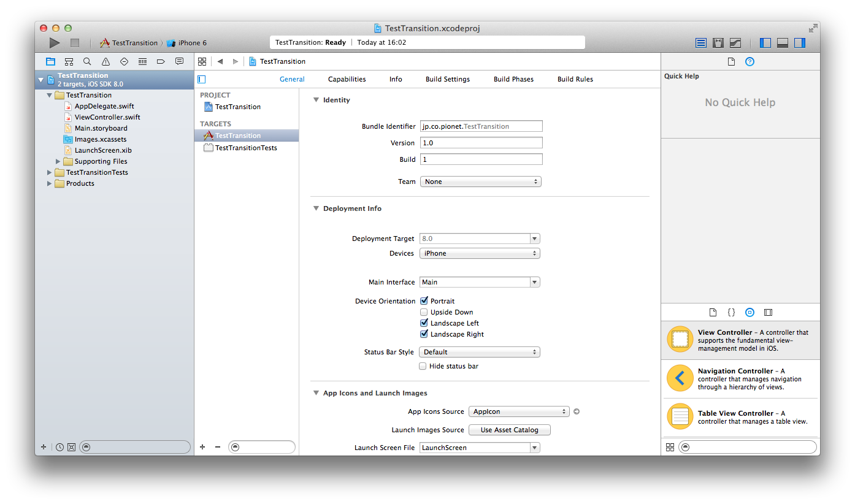Open the Breakpoint navigator icon
Image resolution: width=855 pixels, height=504 pixels.
coord(161,61)
